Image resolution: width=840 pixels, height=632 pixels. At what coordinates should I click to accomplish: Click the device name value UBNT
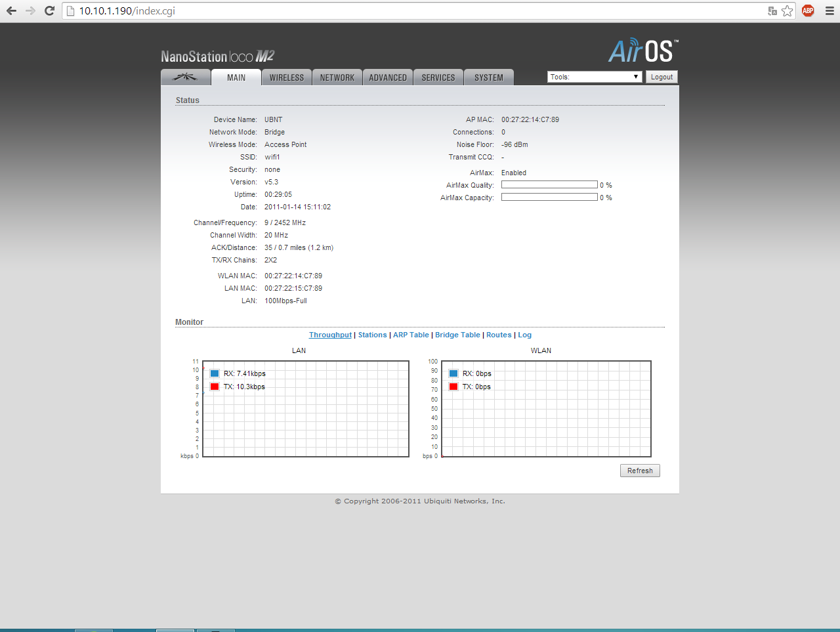point(274,119)
